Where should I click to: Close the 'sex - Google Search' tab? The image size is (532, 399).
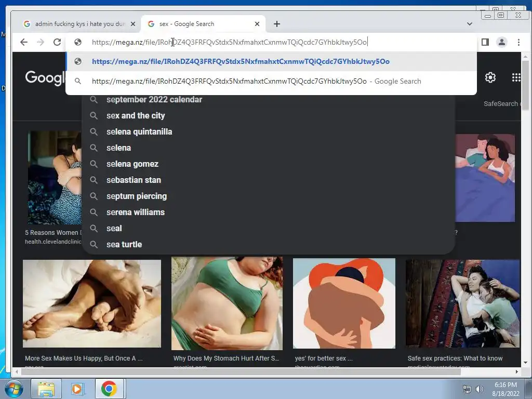[x=257, y=24]
